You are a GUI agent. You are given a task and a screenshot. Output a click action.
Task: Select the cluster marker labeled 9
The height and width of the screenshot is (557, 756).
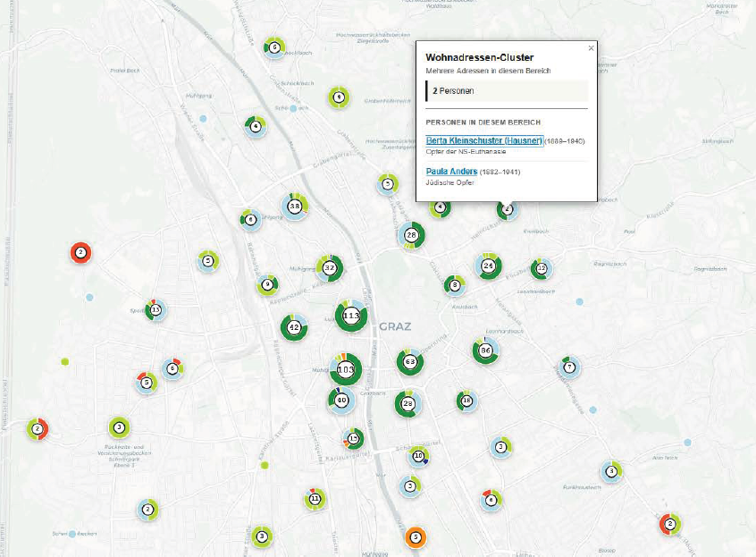pyautogui.click(x=267, y=285)
